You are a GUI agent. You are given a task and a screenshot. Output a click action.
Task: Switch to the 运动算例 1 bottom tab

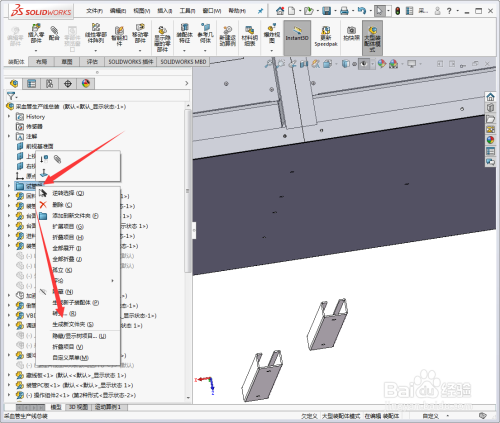coord(108,407)
